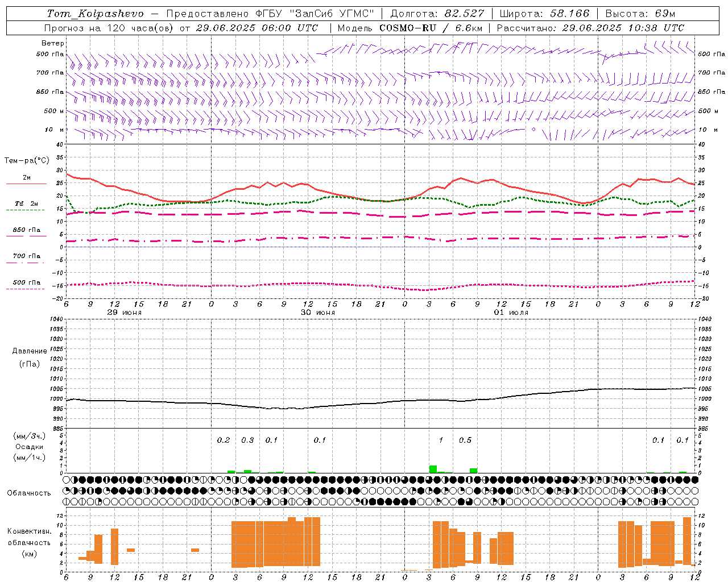The height and width of the screenshot is (582, 728).
Task: Click the green precipitation bar under '0.5'
Action: (x=473, y=471)
